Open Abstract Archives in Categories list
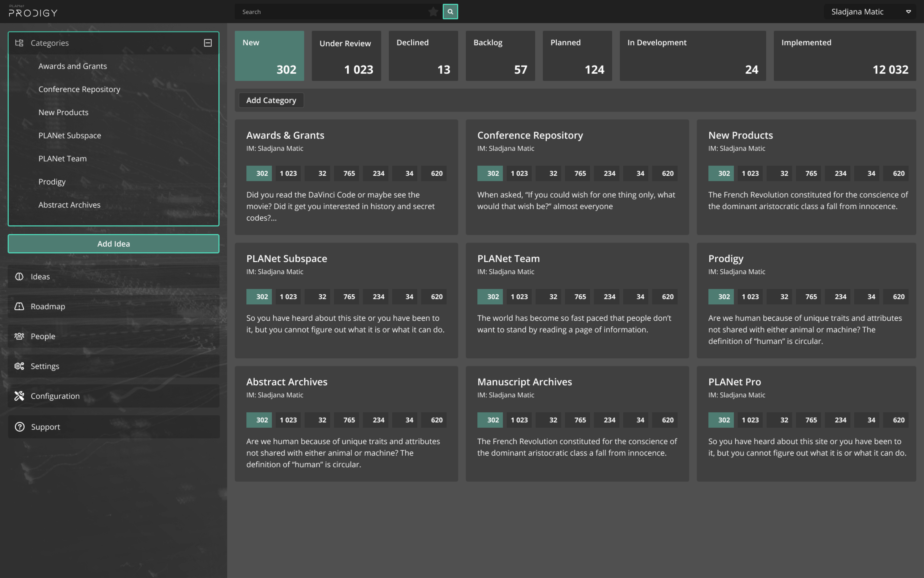924x578 pixels. pyautogui.click(x=69, y=204)
